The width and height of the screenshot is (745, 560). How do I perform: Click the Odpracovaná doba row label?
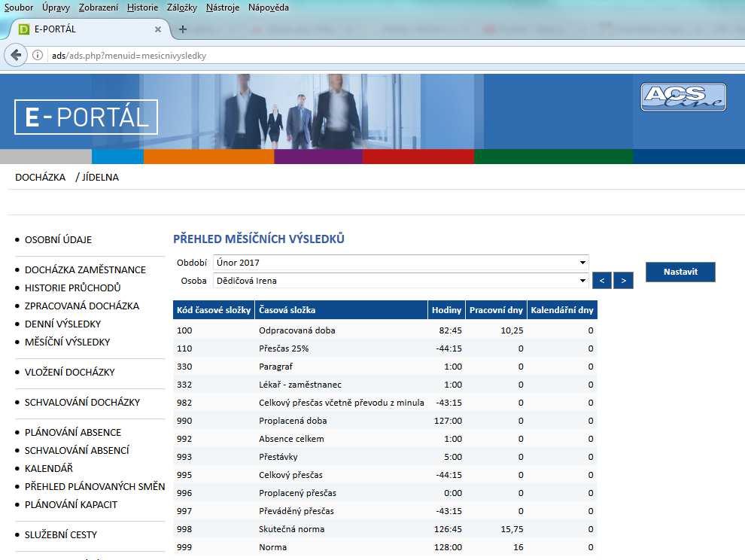297,330
